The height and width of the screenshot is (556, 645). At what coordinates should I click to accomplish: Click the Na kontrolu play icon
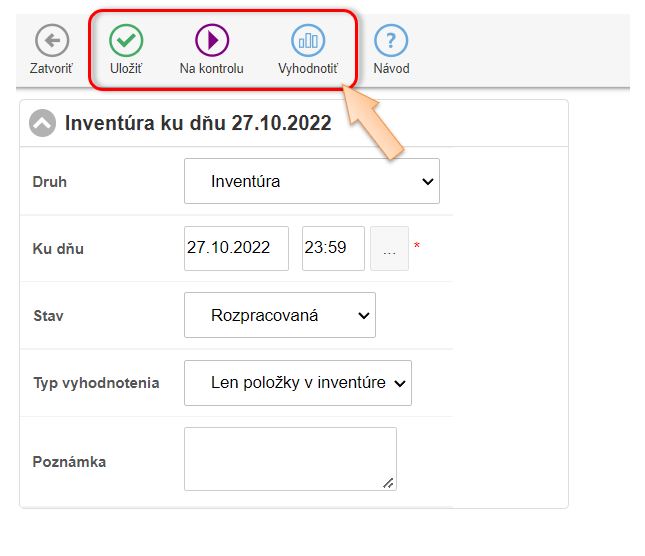[x=212, y=41]
